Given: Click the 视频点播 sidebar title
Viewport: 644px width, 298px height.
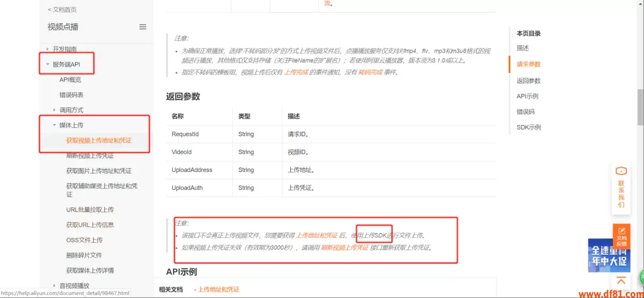Looking at the screenshot, I should (x=63, y=27).
